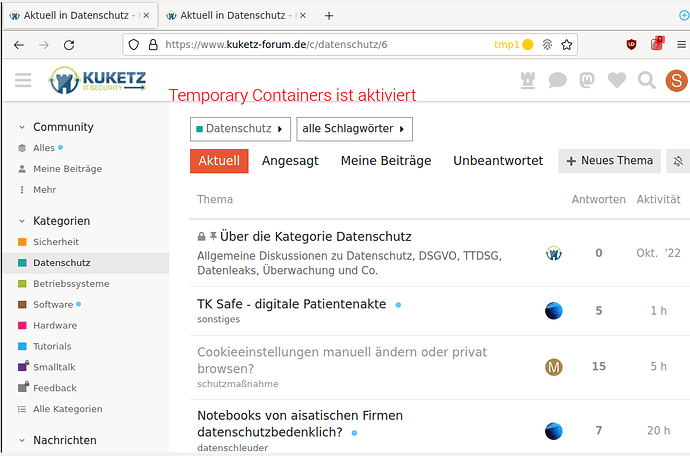Select the pink Hardware category

[x=55, y=326]
